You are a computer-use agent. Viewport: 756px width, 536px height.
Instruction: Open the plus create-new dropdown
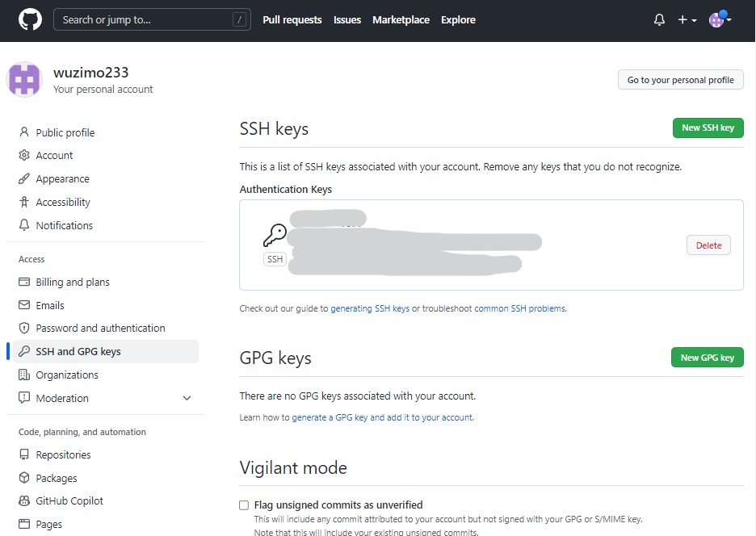[687, 20]
